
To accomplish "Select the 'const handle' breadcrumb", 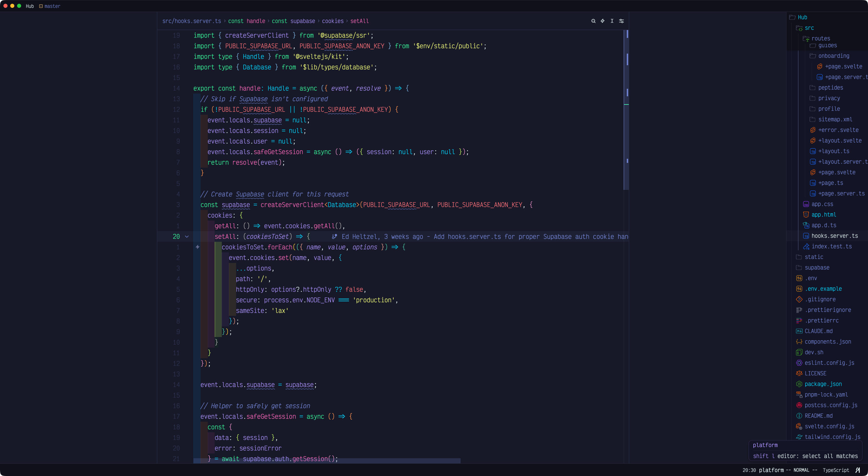I will click(247, 21).
